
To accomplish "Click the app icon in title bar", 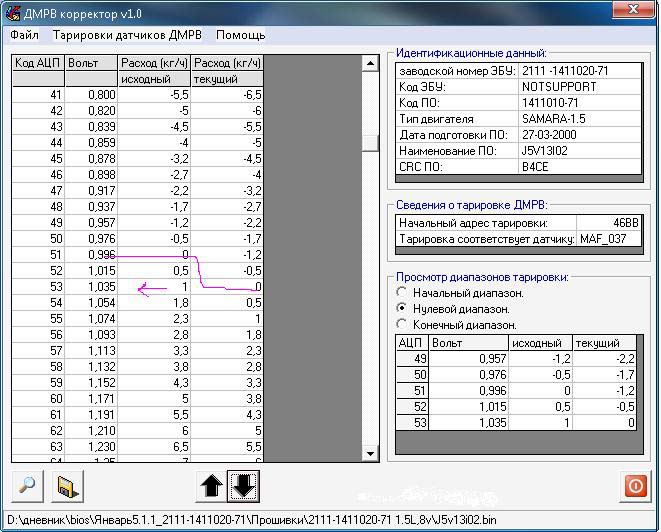I will [13, 11].
